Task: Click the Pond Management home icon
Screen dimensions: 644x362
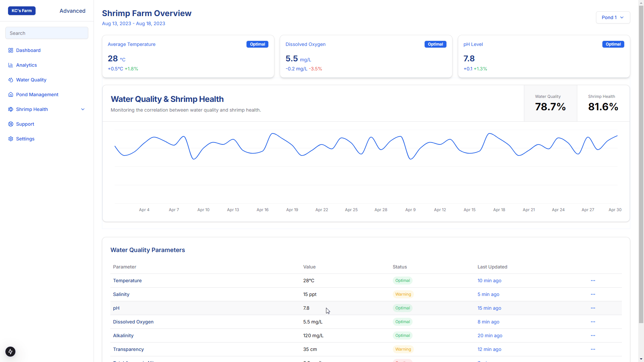Action: 11,95
